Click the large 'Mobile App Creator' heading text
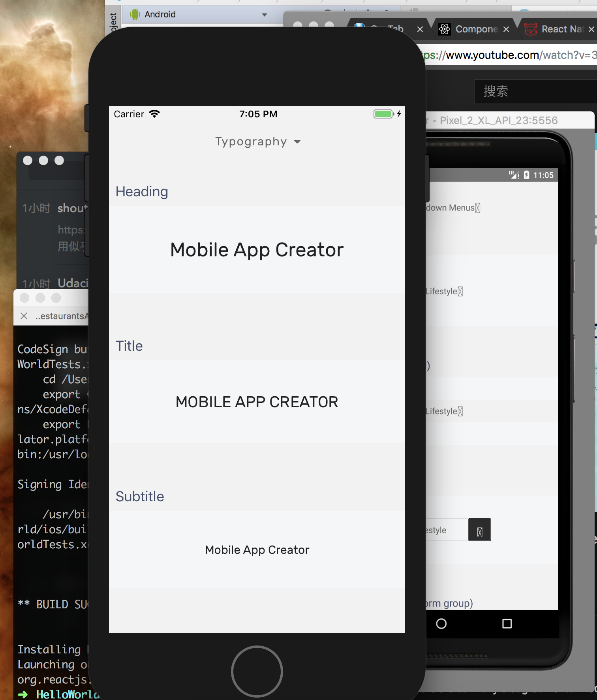The height and width of the screenshot is (700, 597). click(257, 250)
